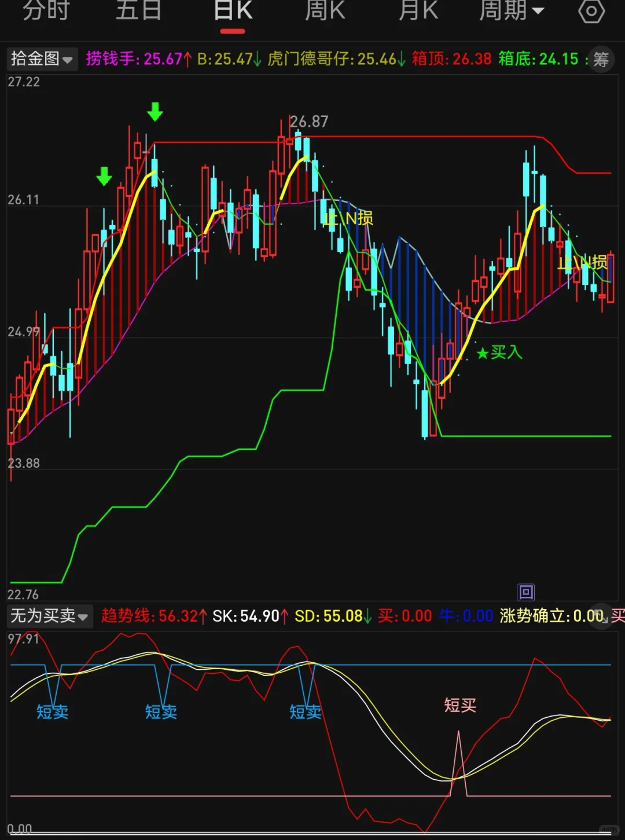This screenshot has height=840, width=625.
Task: Click the ★买入 buy signal marker
Action: pos(499,353)
